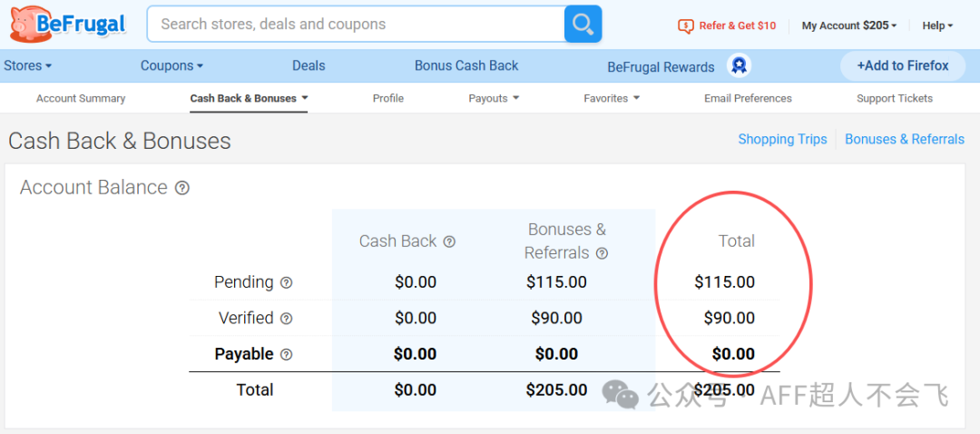Open the Account Balance help icon
Screen dimensions: 980x434
[x=181, y=188]
